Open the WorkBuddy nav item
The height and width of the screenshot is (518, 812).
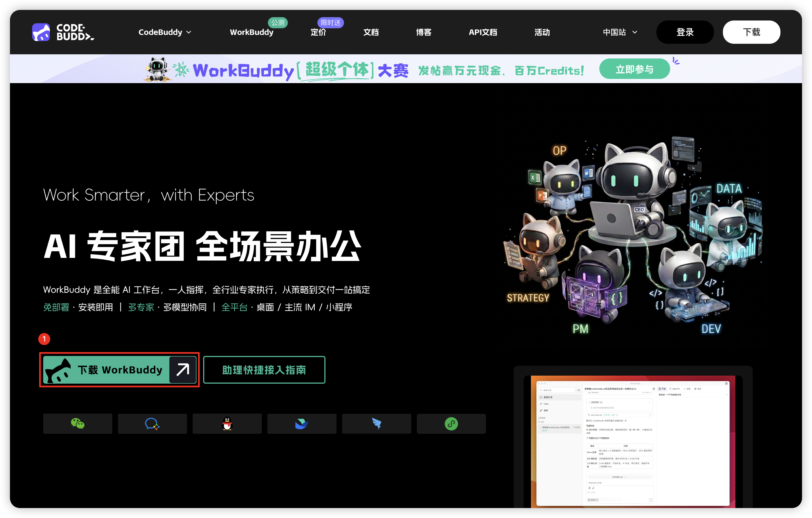tap(252, 32)
